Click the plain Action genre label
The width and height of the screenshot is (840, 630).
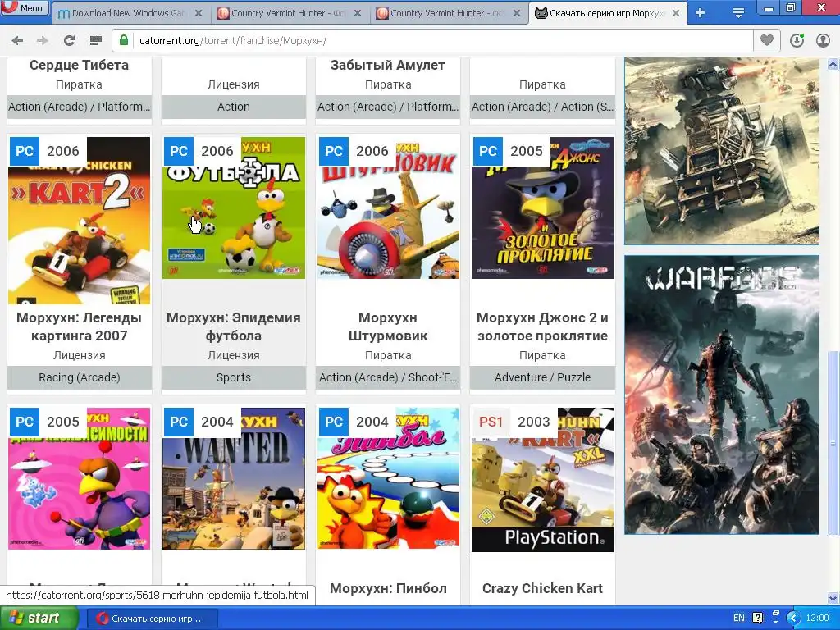coord(234,107)
